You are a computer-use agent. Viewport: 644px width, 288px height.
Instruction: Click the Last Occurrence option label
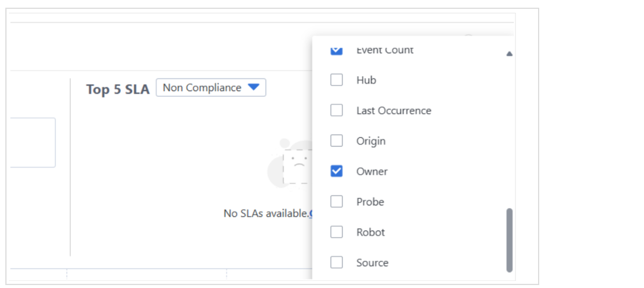click(394, 111)
